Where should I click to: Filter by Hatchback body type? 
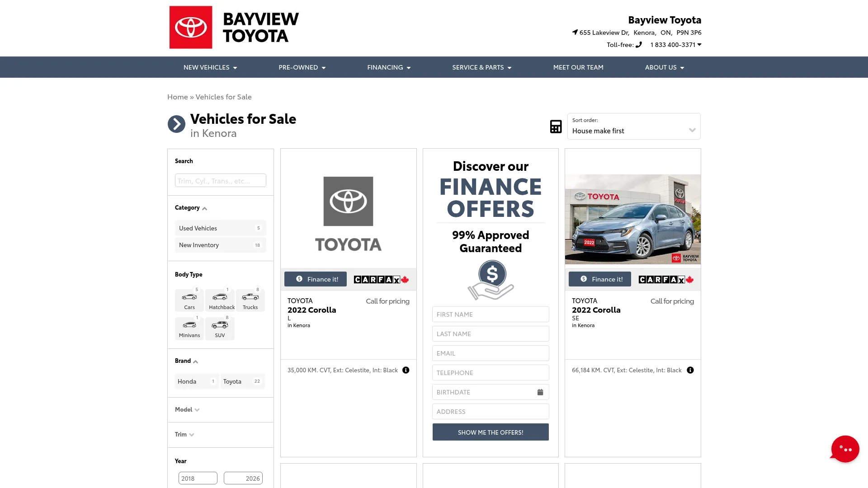(x=220, y=300)
